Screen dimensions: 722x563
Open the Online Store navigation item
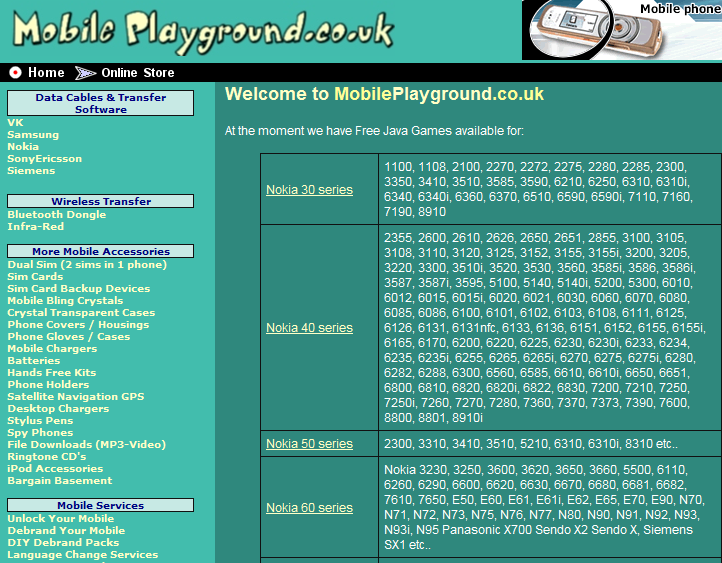coord(138,72)
